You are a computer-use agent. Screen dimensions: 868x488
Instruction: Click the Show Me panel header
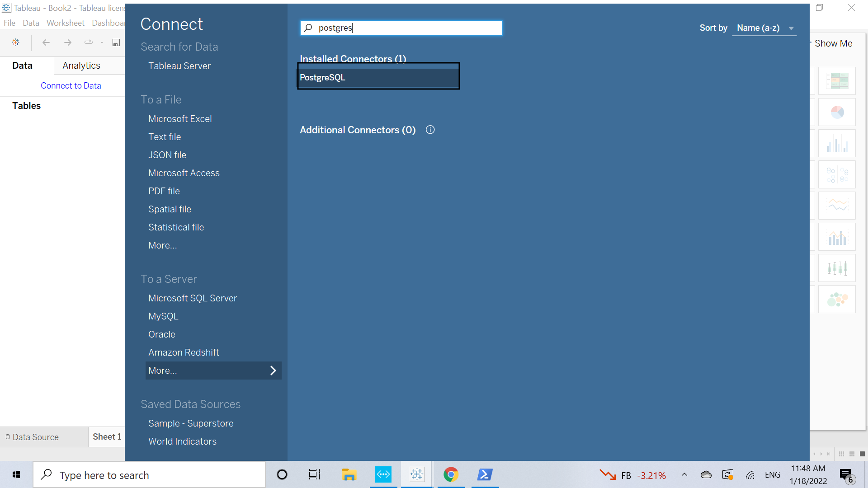833,43
